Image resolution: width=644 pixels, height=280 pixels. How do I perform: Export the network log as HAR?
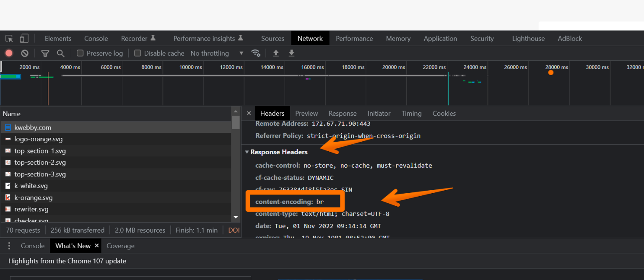292,53
